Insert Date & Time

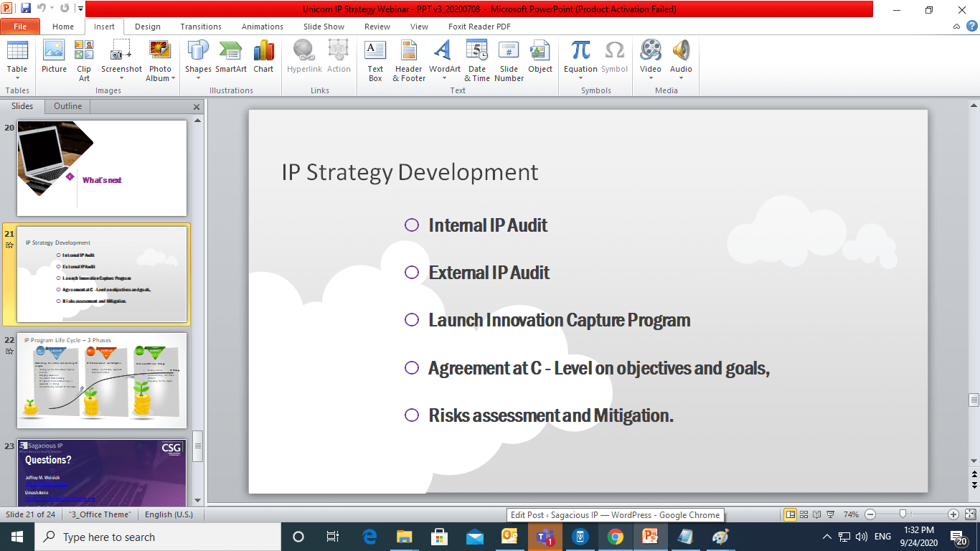pos(477,61)
